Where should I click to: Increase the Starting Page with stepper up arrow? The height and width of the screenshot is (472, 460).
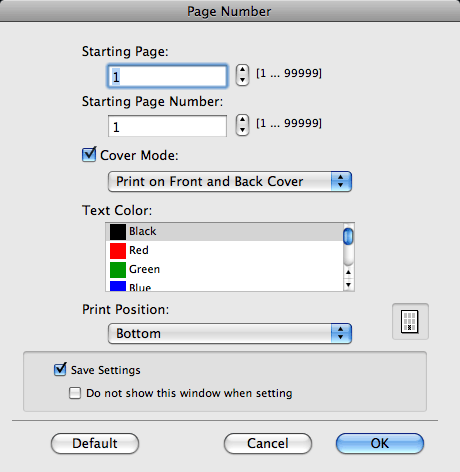click(x=242, y=70)
